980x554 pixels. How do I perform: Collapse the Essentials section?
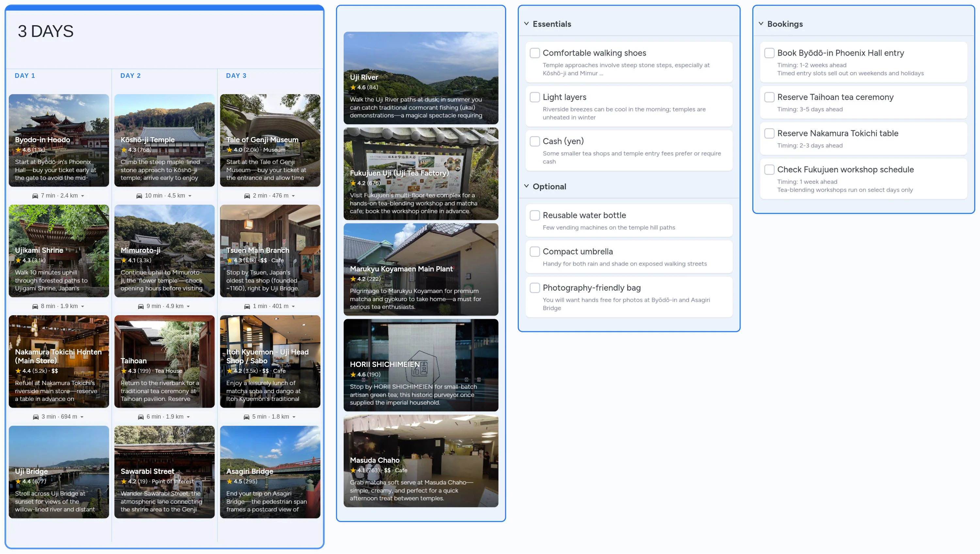(x=526, y=24)
